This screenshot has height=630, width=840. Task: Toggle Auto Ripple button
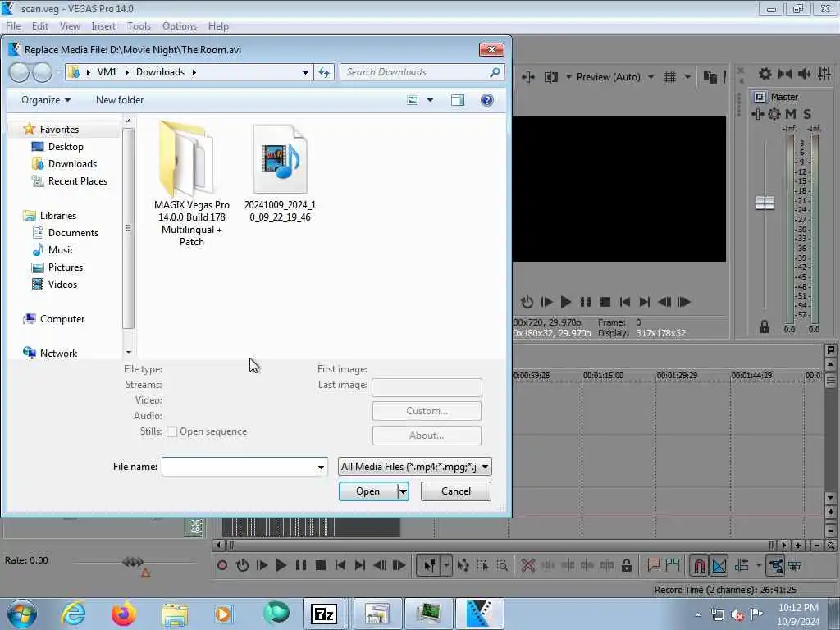742,565
